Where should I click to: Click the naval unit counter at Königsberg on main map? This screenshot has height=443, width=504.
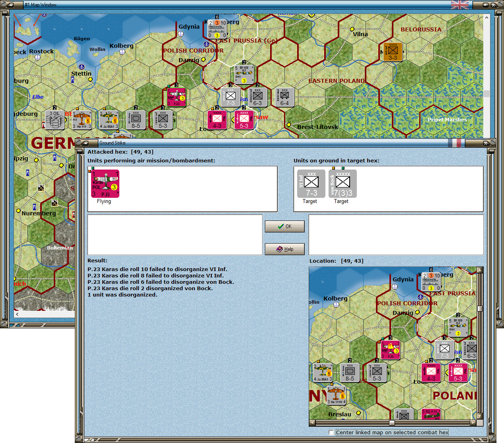217,29
